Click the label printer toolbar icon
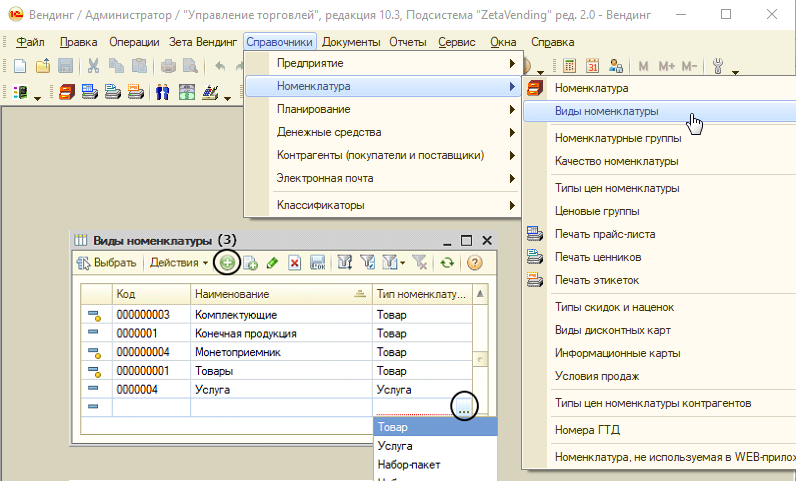The width and height of the screenshot is (796, 481). pyautogui.click(x=136, y=92)
